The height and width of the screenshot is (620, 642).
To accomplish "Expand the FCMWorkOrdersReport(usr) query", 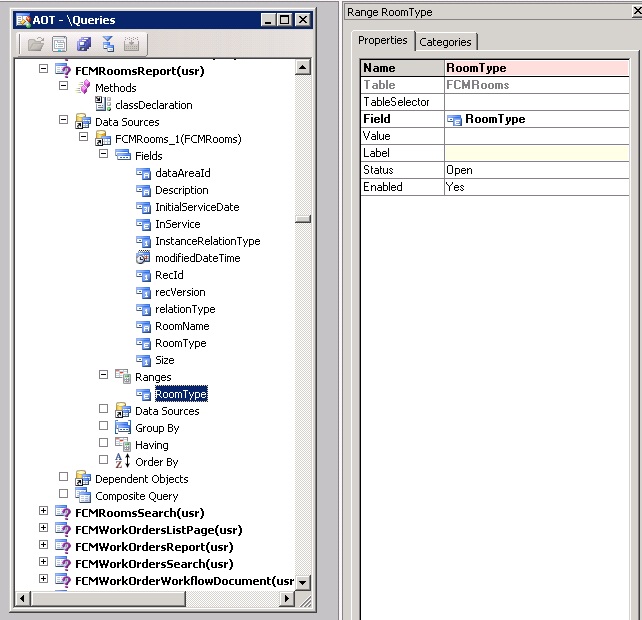I will [x=43, y=545].
